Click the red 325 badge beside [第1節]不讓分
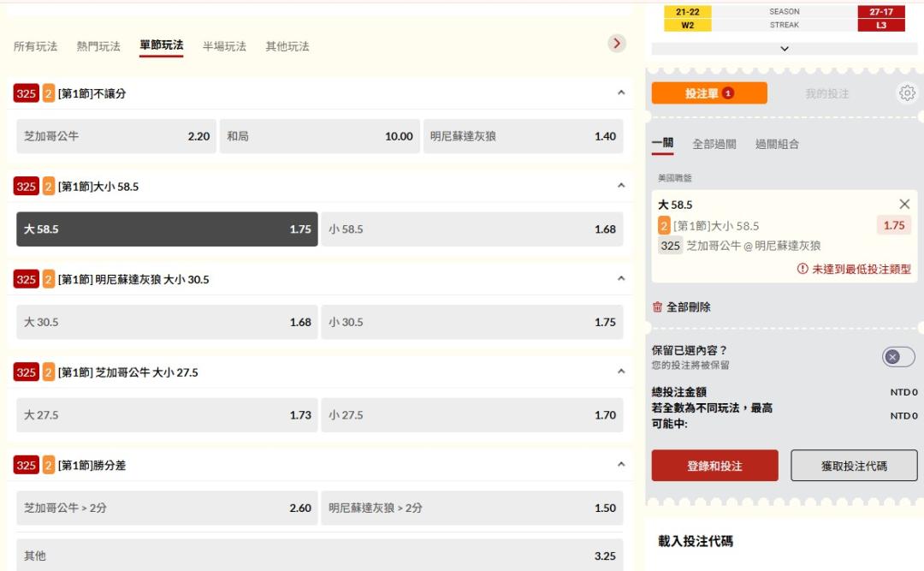 point(26,93)
